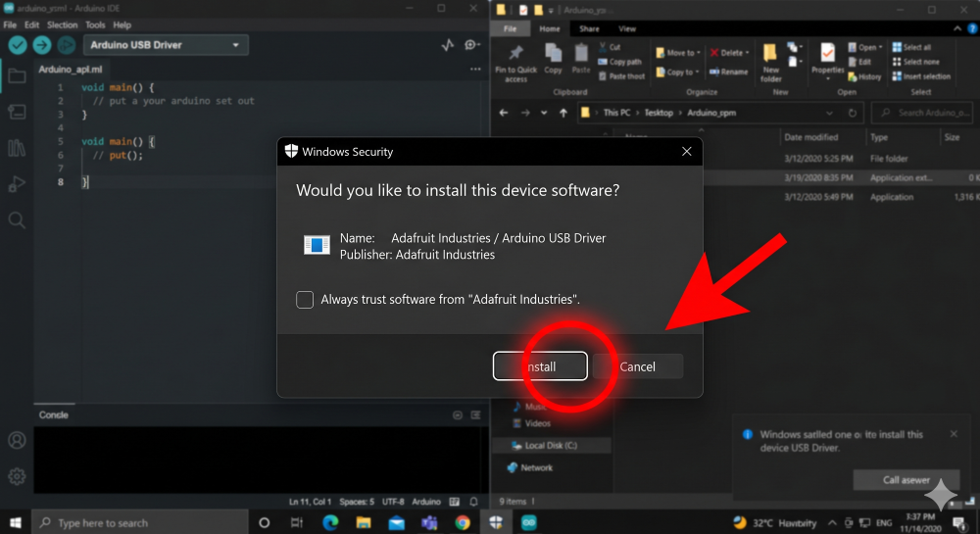The width and height of the screenshot is (980, 534).
Task: Open Boards Manager icon in Arduino sidebar
Action: [x=17, y=112]
